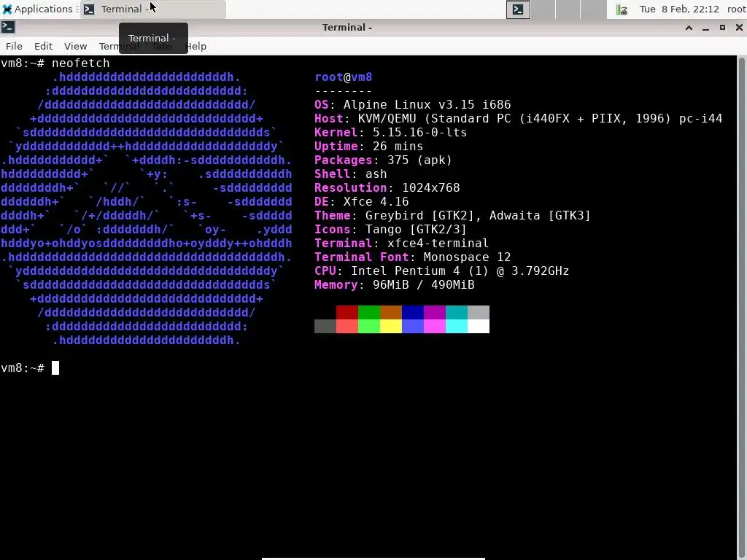Click the 'Kernel: 5.15.16-0-lts' line
Viewport: 747px width, 560px height.
[x=391, y=133]
